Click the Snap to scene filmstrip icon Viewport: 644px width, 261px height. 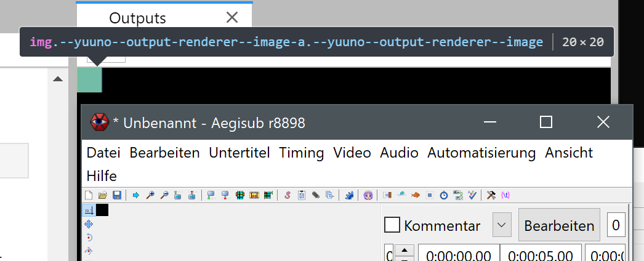(254, 195)
